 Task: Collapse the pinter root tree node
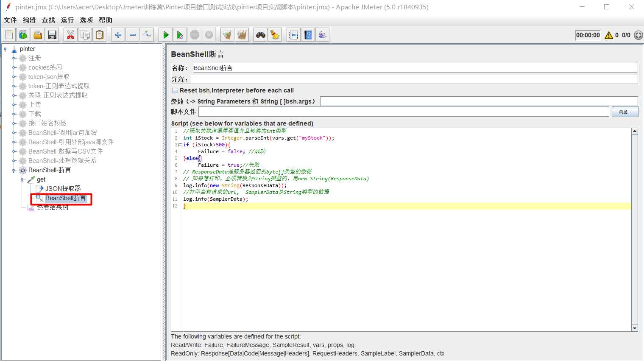pyautogui.click(x=6, y=49)
